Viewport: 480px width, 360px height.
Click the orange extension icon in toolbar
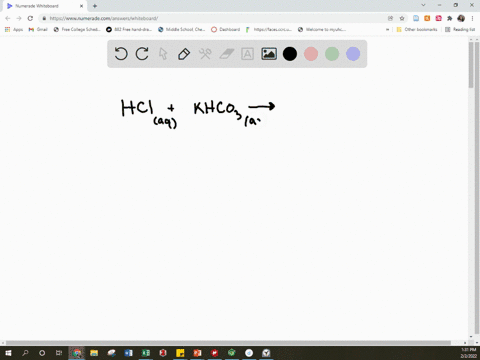point(427,18)
